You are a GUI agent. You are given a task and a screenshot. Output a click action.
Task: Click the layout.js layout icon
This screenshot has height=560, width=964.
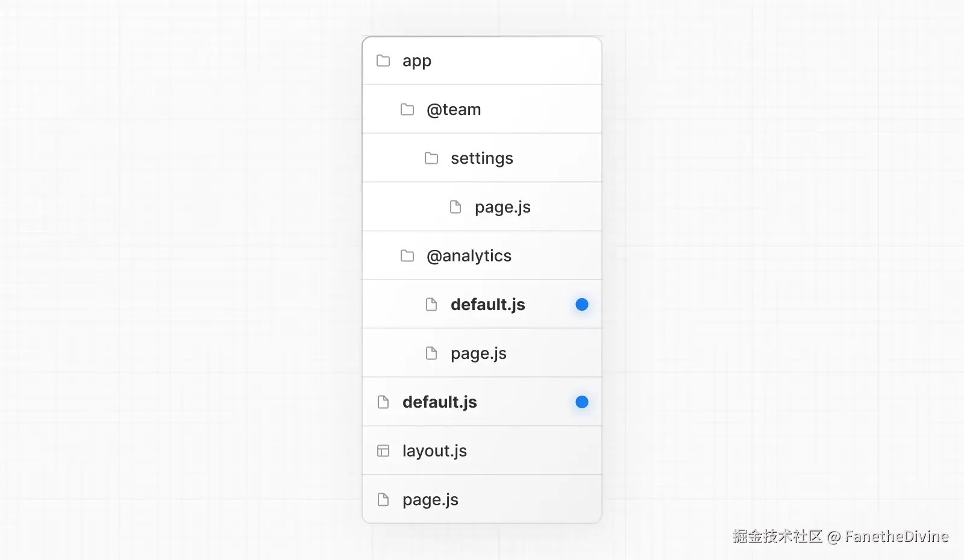(x=383, y=451)
